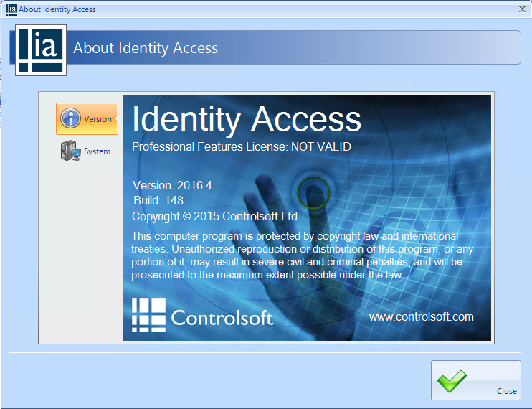532x409 pixels.
Task: Click the ia logo in title bar
Action: click(11, 9)
